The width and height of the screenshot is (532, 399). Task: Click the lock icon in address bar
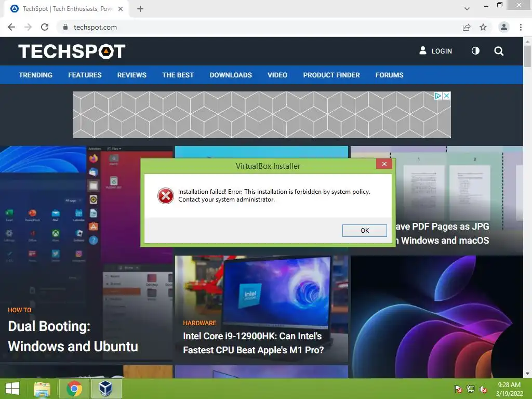click(65, 27)
